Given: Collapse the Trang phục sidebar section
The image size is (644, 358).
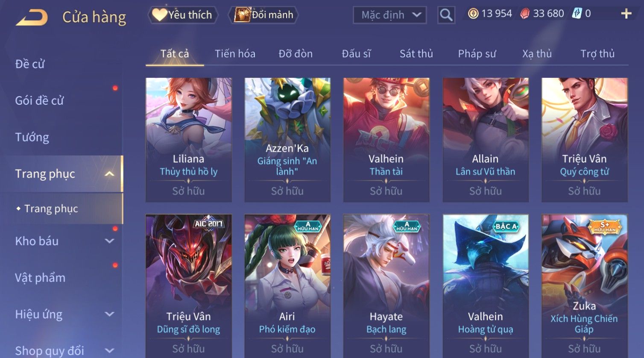Looking at the screenshot, I should point(110,174).
